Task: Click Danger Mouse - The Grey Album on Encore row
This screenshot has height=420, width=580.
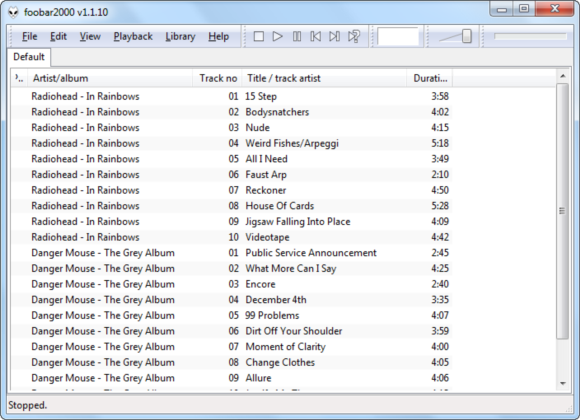Action: (103, 284)
